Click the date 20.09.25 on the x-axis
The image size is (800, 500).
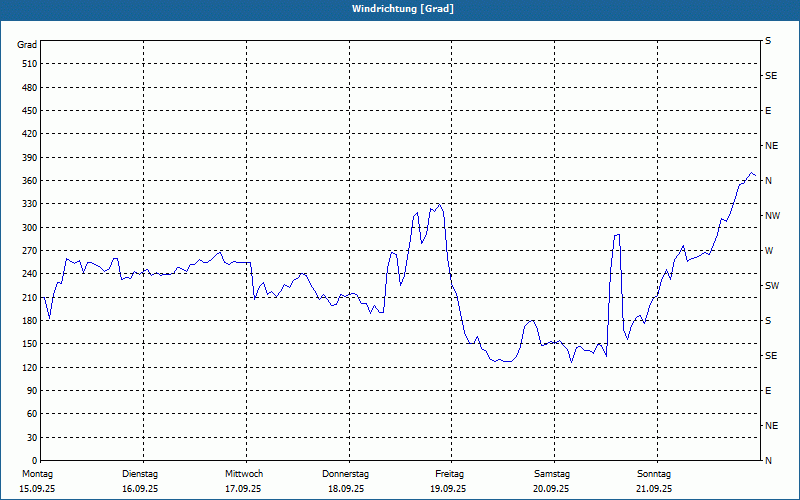(x=551, y=489)
